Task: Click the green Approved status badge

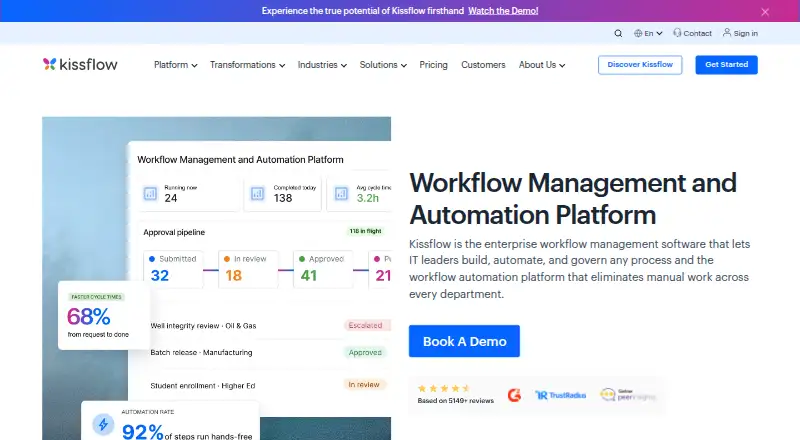Action: [365, 352]
